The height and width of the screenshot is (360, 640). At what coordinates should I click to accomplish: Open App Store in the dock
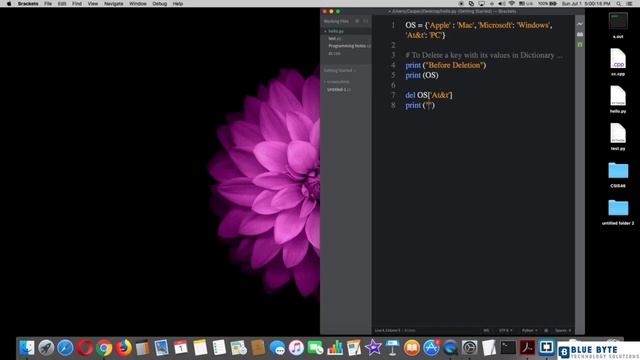tap(431, 348)
